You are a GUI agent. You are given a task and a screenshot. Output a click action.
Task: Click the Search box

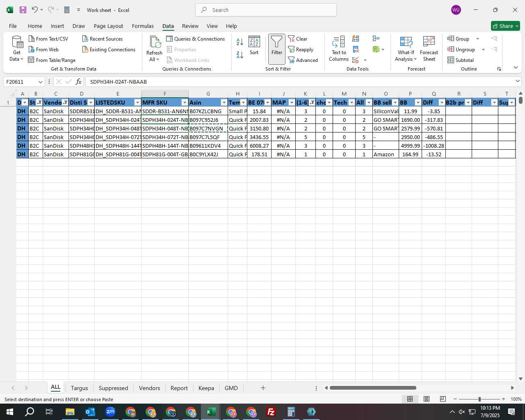pos(266,10)
